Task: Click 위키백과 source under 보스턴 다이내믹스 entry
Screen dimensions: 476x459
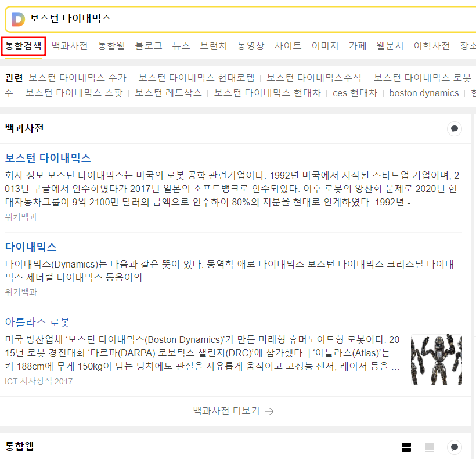Action: 21,216
